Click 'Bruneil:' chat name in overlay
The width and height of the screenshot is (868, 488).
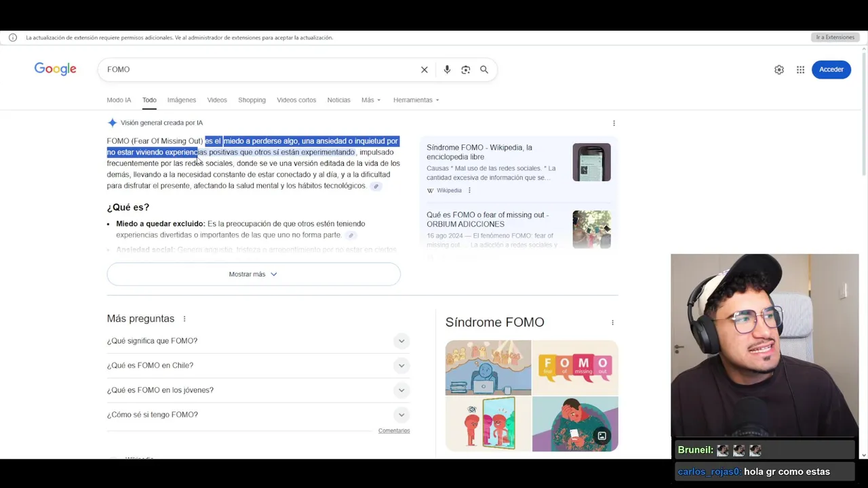pos(695,450)
